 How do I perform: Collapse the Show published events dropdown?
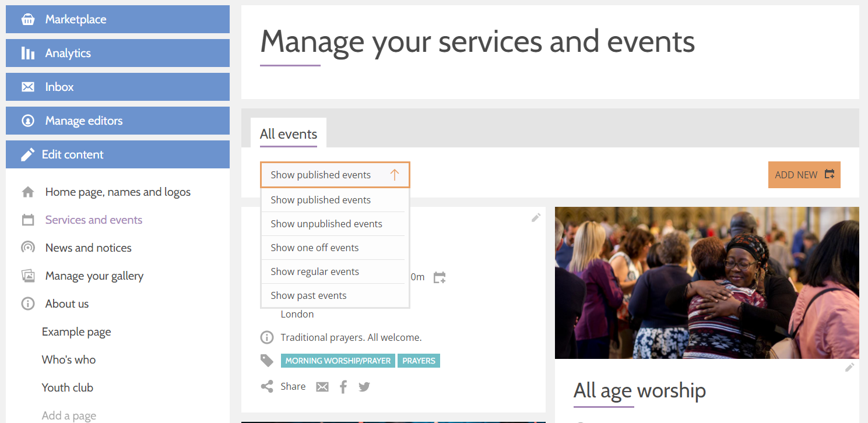coord(335,175)
